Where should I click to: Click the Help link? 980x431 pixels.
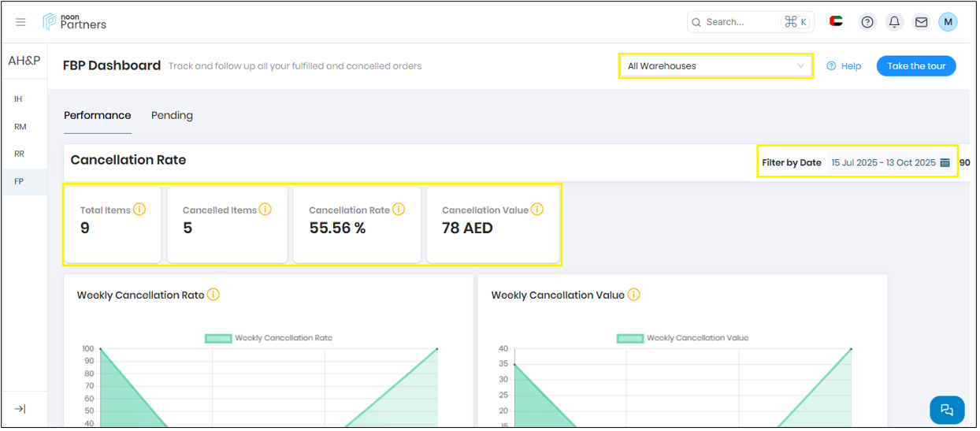[x=844, y=66]
